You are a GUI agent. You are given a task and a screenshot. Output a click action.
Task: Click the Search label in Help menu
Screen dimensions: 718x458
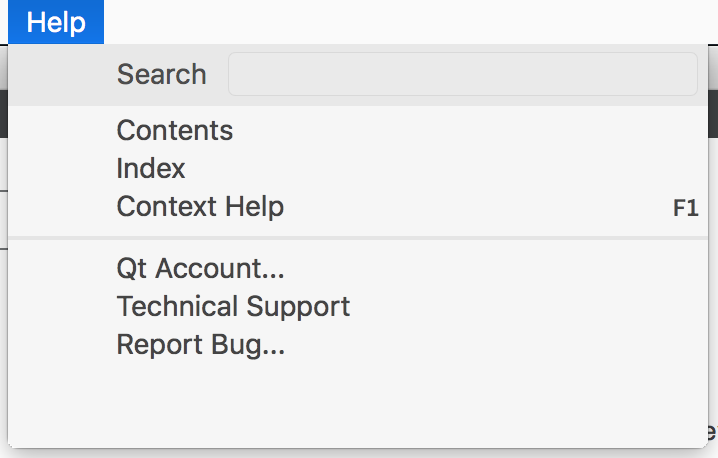pyautogui.click(x=161, y=74)
